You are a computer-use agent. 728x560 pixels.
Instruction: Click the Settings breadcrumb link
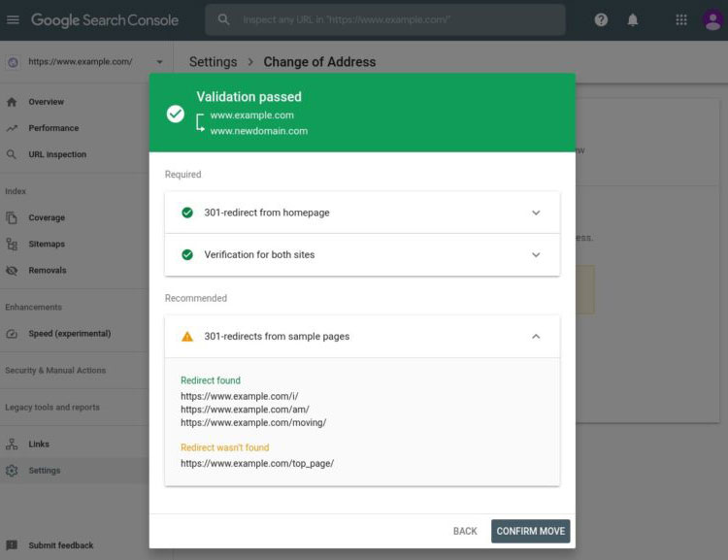tap(213, 62)
